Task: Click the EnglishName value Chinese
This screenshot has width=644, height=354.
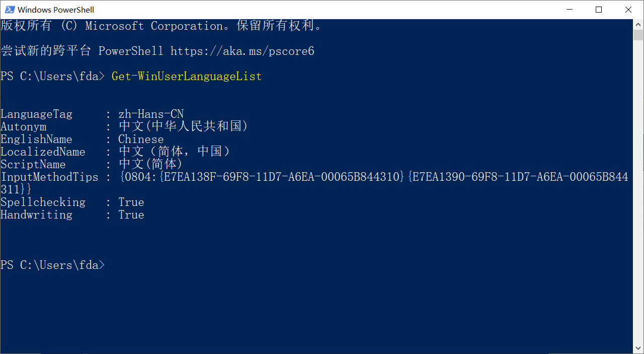Action: [x=140, y=139]
